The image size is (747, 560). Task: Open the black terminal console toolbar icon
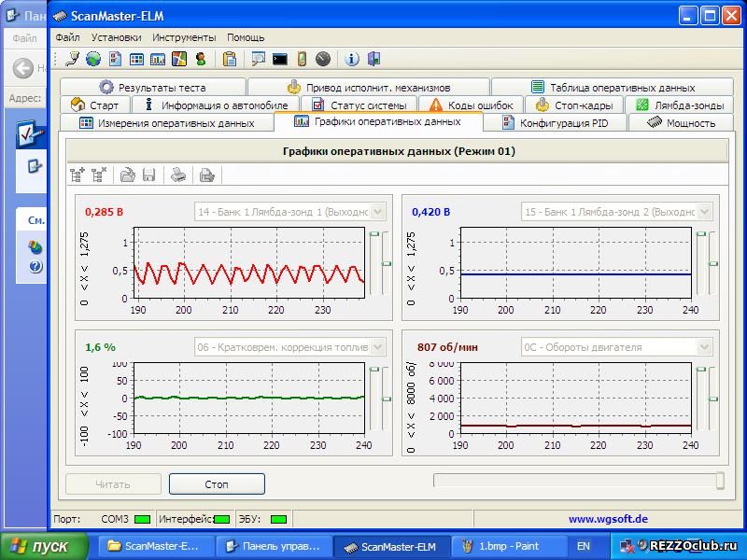click(280, 59)
